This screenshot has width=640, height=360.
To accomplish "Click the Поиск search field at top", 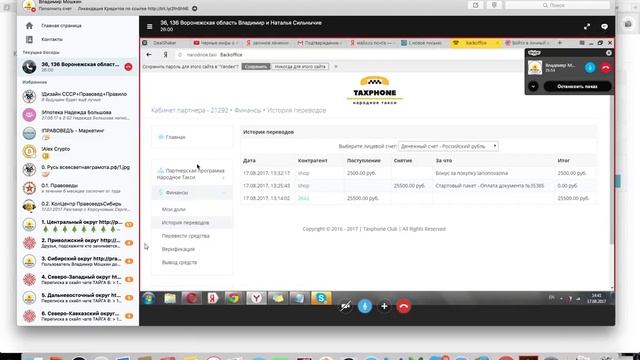I will point(558,5).
